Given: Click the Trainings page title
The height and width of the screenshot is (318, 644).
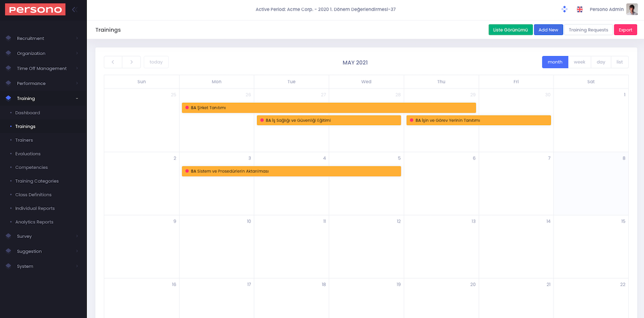Looking at the screenshot, I should [108, 30].
